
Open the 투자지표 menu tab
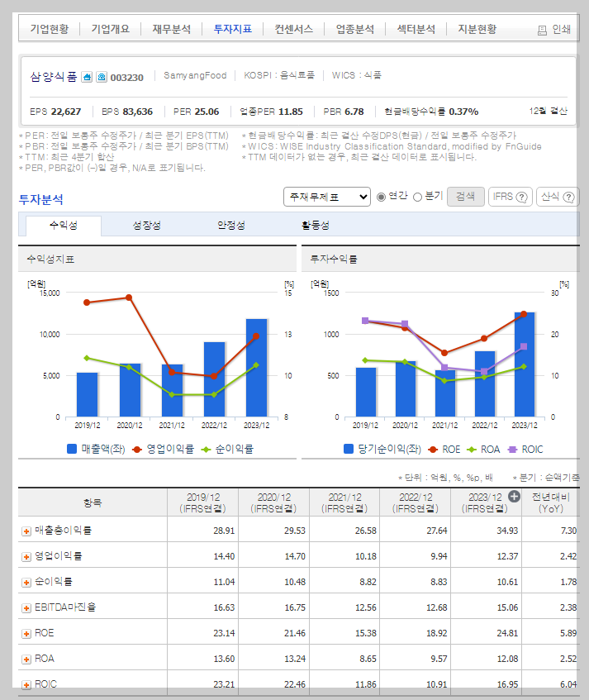(232, 29)
